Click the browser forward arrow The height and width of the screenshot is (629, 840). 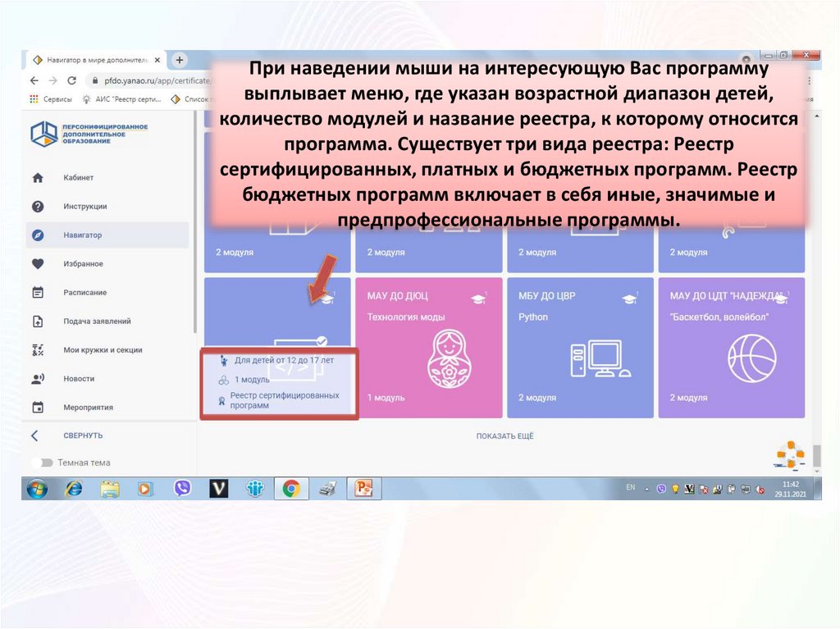(x=52, y=80)
